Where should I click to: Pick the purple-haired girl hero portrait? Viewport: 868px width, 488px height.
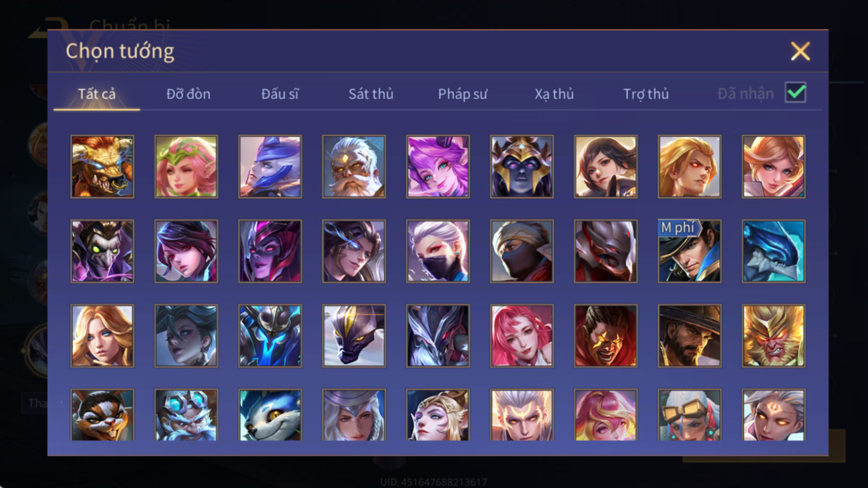tap(438, 166)
